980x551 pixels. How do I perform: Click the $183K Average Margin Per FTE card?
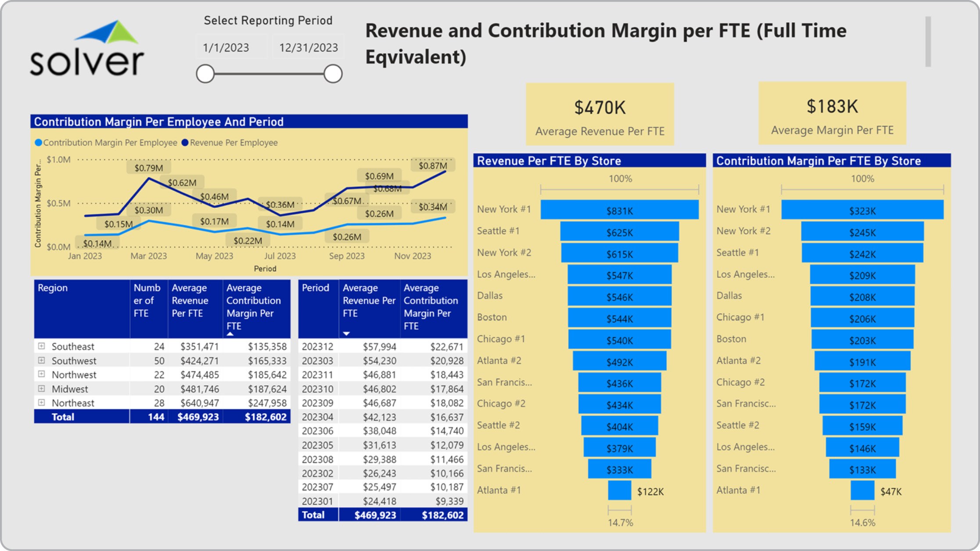point(832,113)
